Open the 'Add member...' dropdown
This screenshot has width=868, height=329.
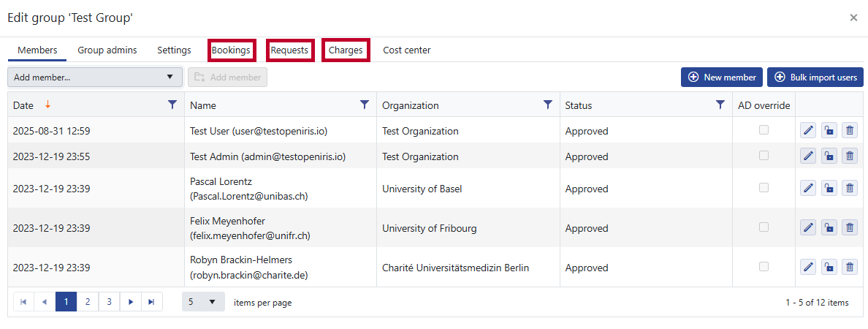coord(95,77)
